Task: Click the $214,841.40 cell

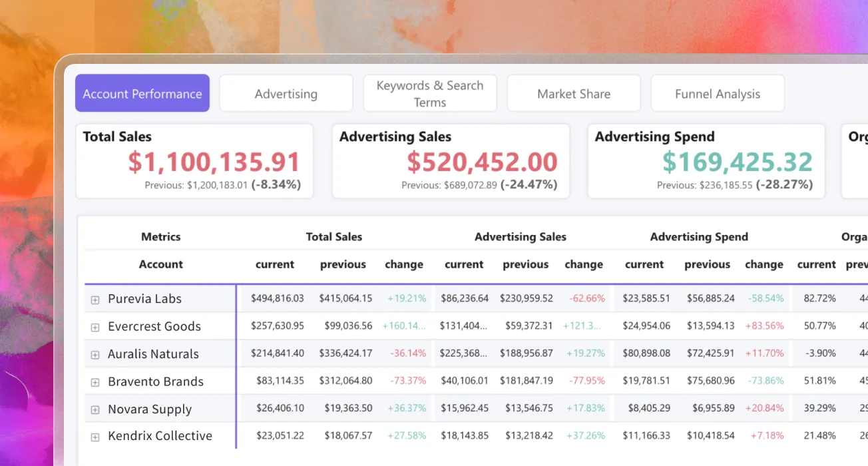Action: [277, 353]
